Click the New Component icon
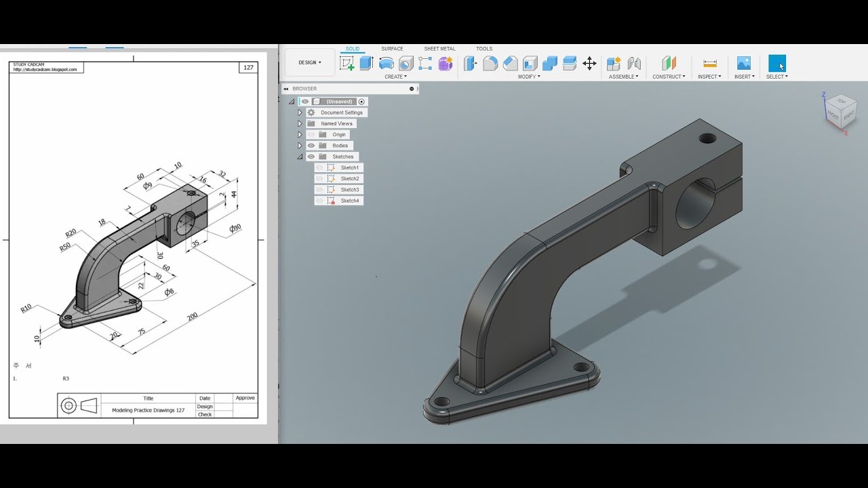This screenshot has height=488, width=868. [x=614, y=64]
